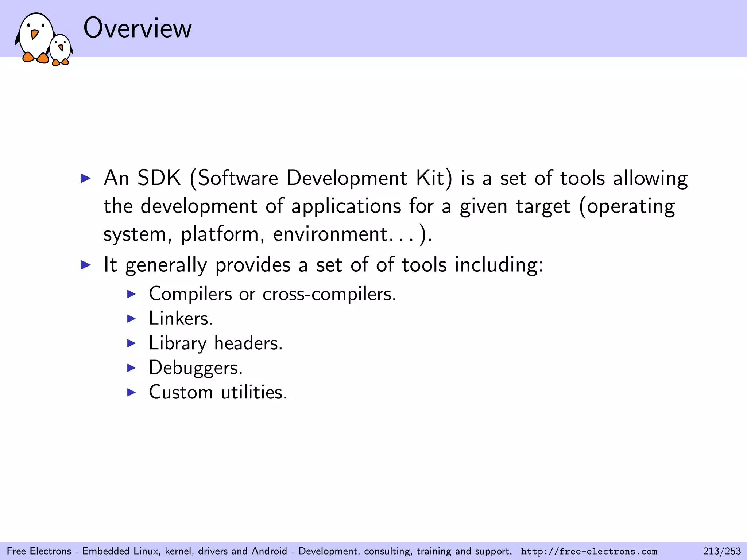The image size is (747, 560).
Task: Click the bullet arrow next to Linkers
Action: point(131,319)
